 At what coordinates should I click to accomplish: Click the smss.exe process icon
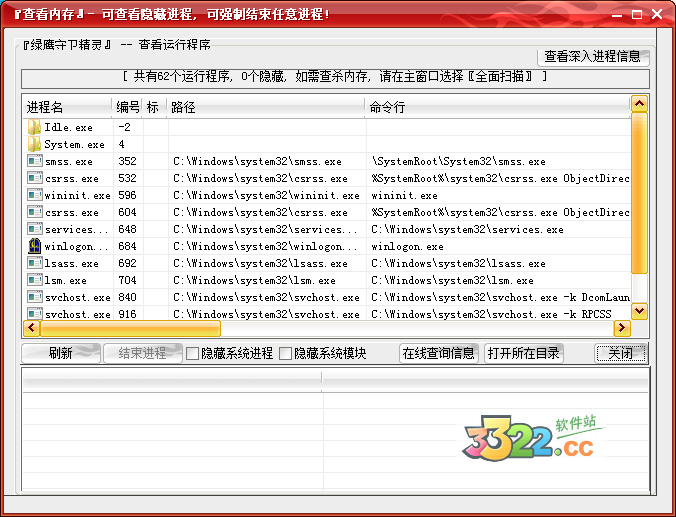point(34,161)
